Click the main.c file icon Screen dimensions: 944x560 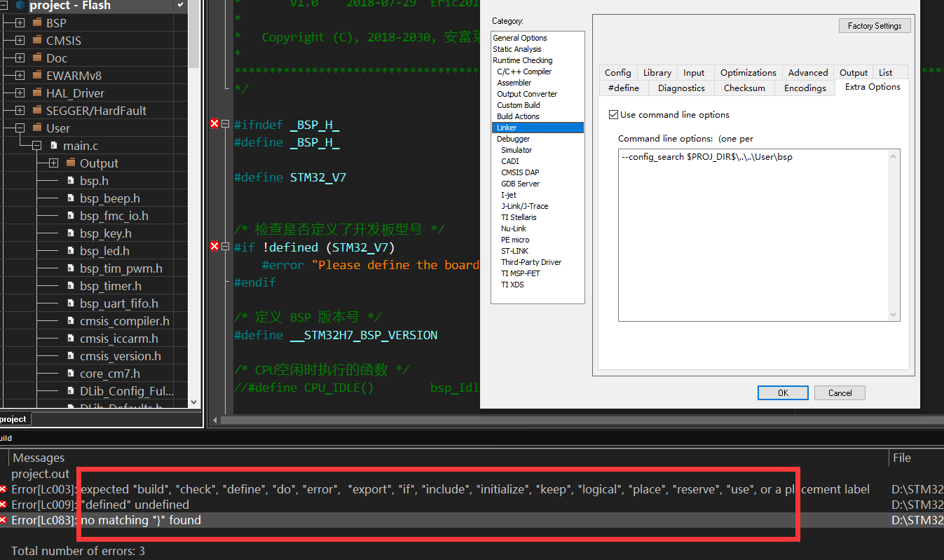(54, 146)
